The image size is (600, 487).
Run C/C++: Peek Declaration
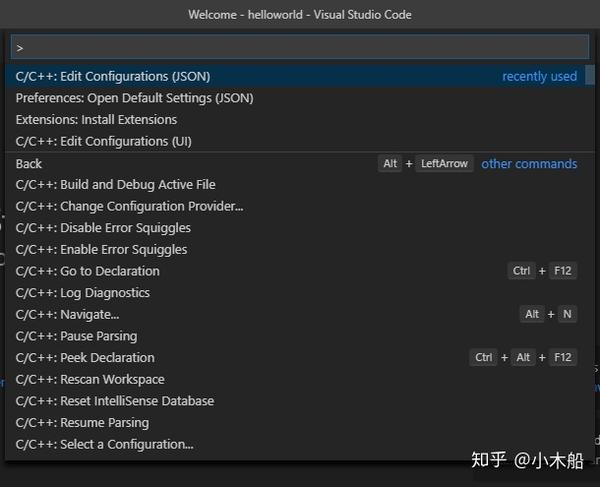click(295, 357)
